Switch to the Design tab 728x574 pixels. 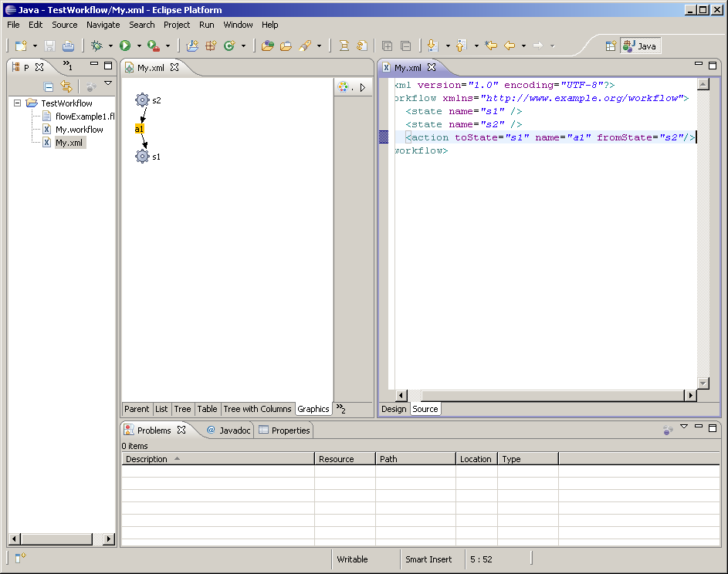(x=394, y=409)
